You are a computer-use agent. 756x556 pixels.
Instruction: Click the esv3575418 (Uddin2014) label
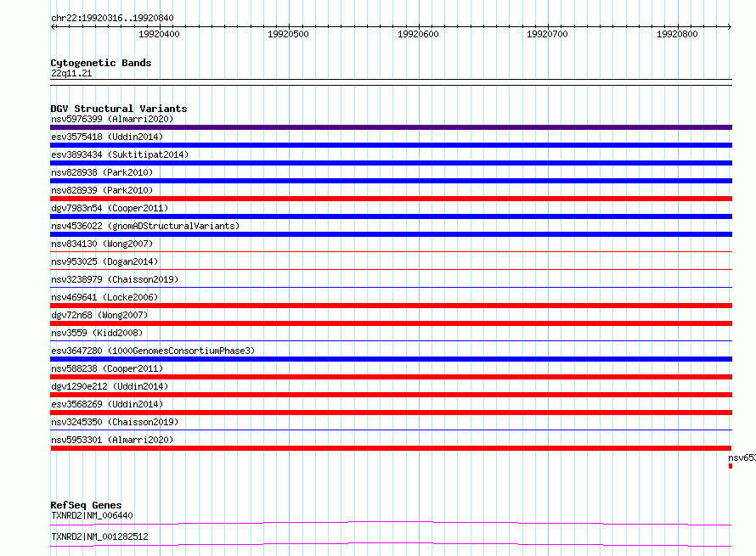107,137
